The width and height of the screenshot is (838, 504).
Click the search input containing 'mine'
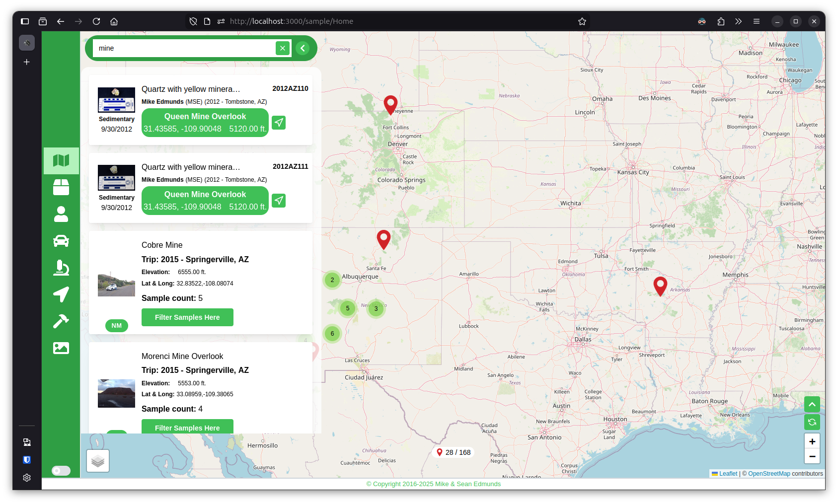click(x=184, y=48)
